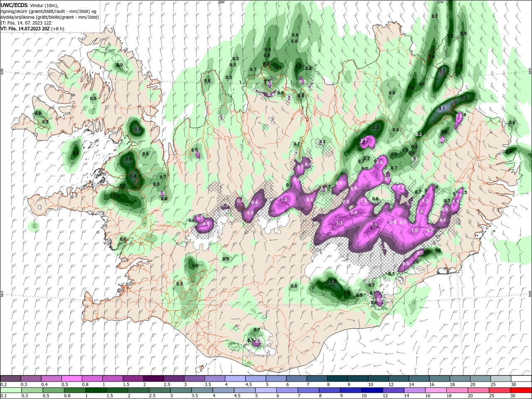
Task: Click the 0.1 label on rain legend
Action: pyautogui.click(x=3, y=396)
